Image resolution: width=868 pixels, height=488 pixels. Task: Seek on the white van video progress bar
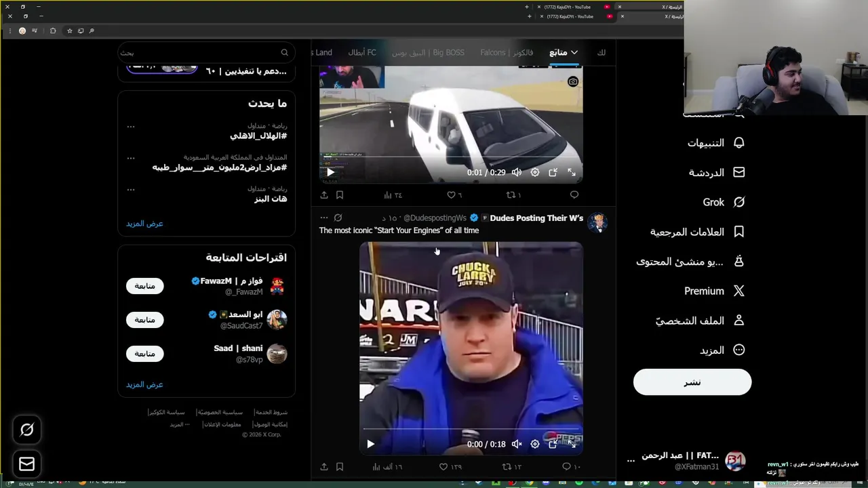[451, 157]
